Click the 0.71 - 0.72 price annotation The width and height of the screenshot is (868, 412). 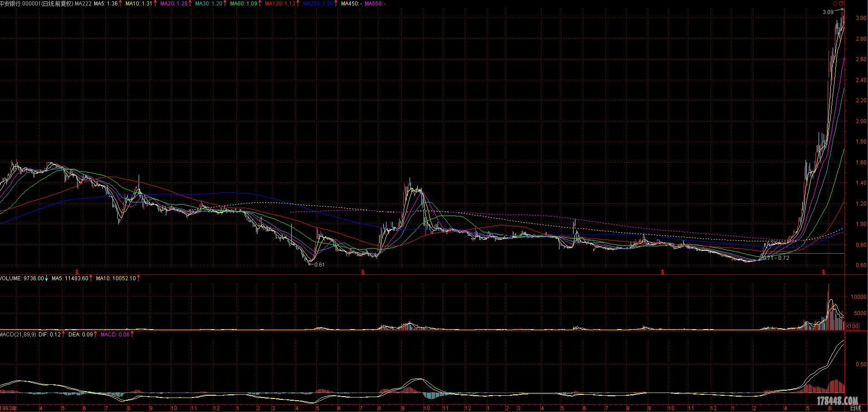[776, 258]
